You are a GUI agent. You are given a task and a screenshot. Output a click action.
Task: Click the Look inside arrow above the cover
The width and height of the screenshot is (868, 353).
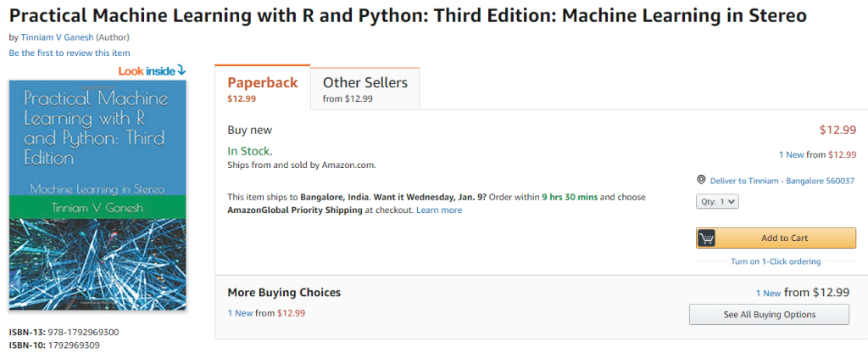(181, 70)
